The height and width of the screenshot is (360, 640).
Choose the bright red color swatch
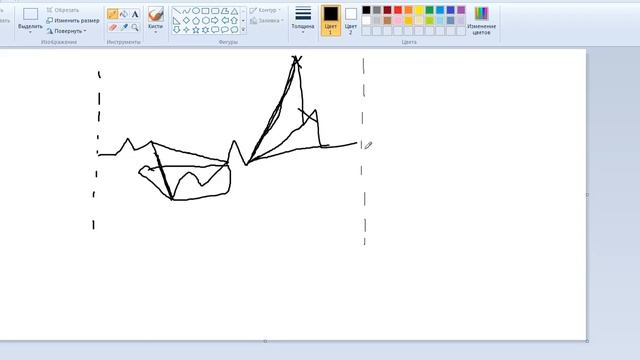[x=398, y=10]
